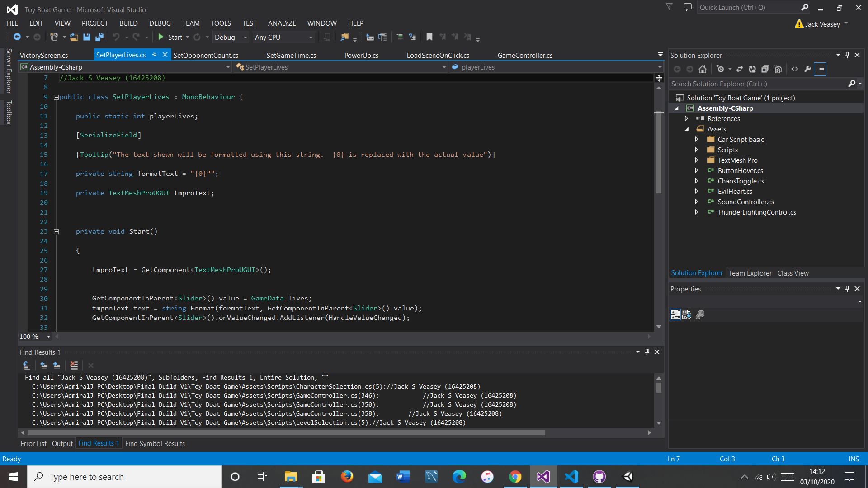Toggle a bookmark with the bookmark icon
Viewport: 868px width, 488px height.
point(429,37)
